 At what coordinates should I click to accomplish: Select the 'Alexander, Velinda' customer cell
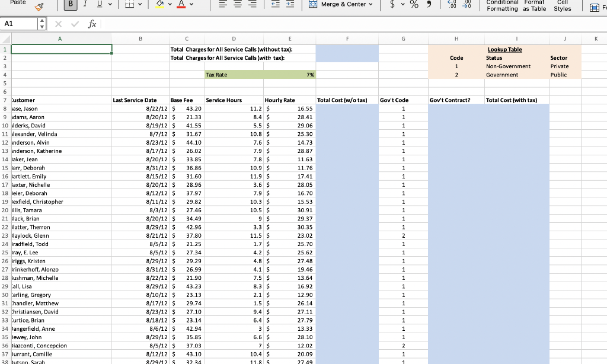62,134
